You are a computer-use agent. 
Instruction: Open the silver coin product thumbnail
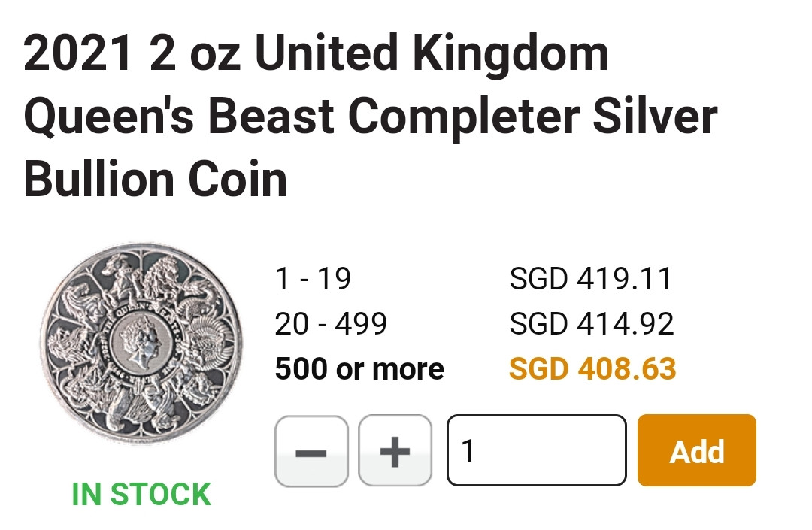pos(141,345)
